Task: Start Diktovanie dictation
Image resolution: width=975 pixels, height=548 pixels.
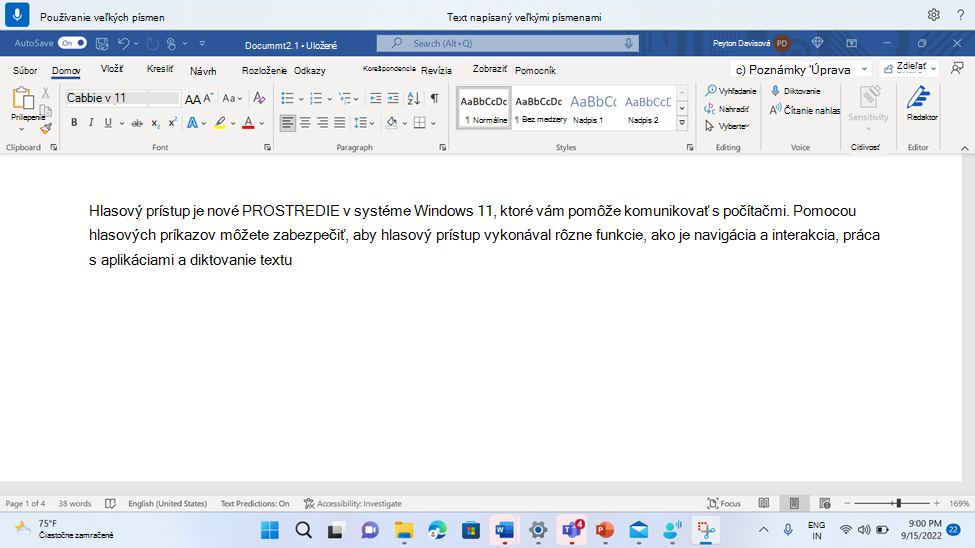Action: click(796, 91)
